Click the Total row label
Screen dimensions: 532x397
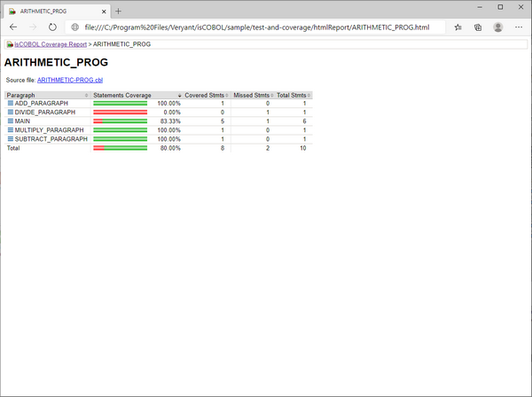tap(13, 148)
